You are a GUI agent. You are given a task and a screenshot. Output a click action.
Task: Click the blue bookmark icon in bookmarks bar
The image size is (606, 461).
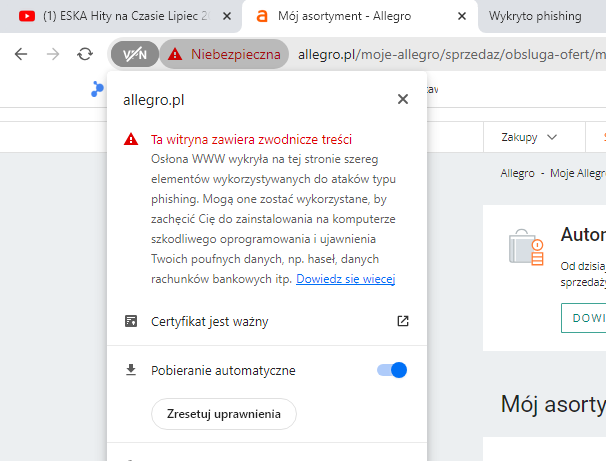pos(97,89)
